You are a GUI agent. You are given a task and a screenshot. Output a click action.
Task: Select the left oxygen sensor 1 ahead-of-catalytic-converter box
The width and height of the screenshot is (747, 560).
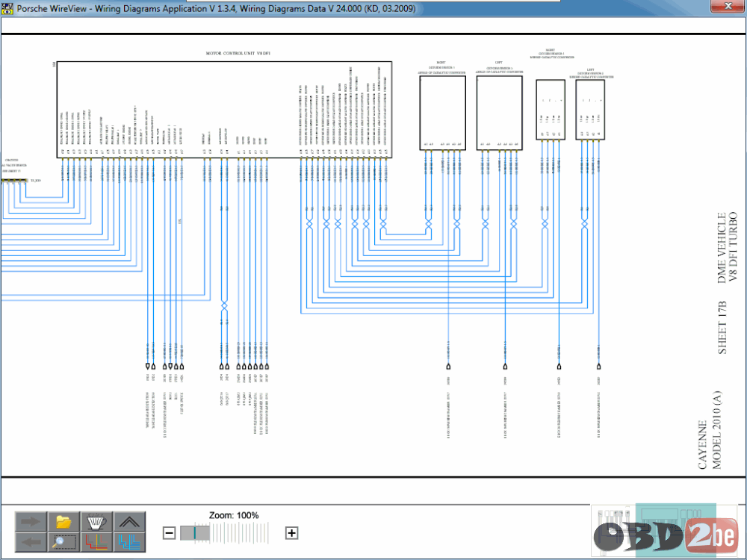click(x=499, y=113)
